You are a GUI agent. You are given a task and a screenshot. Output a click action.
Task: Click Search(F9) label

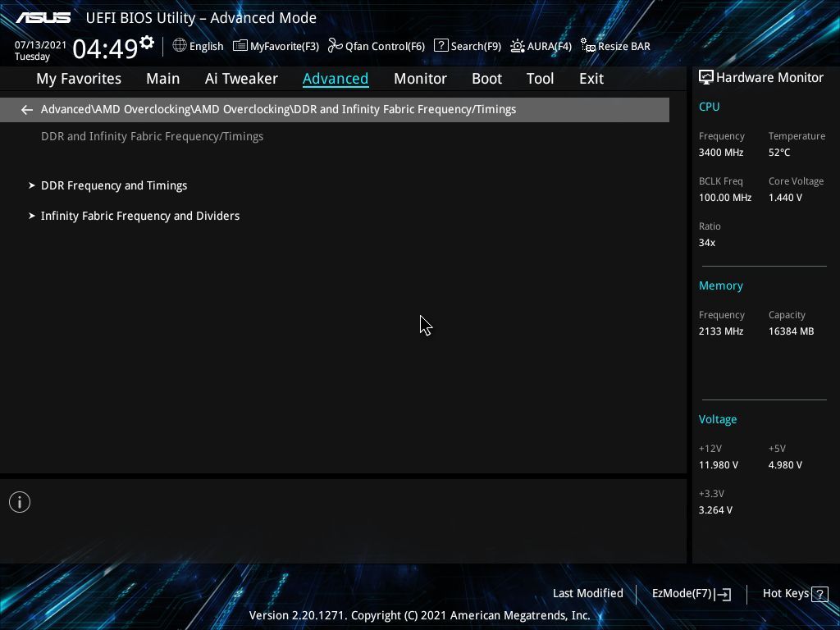[476, 46]
